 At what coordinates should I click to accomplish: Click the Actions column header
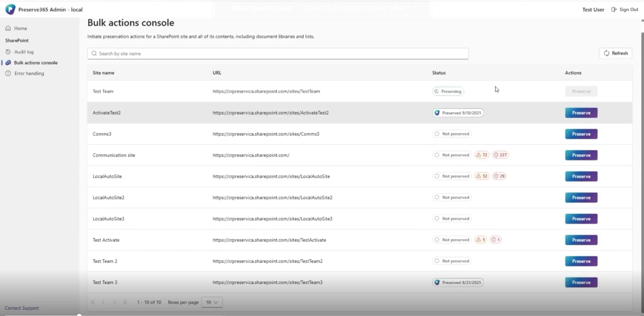point(573,73)
